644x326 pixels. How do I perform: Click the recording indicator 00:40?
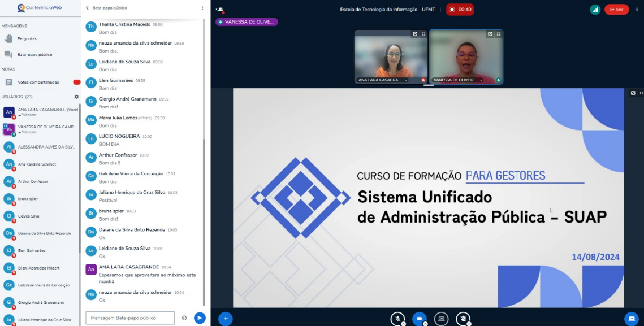point(460,10)
